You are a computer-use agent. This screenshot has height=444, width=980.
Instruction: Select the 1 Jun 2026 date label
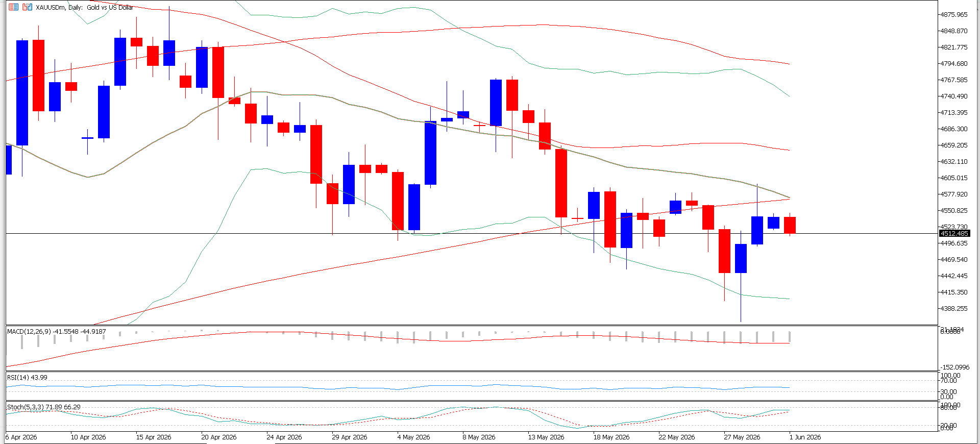805,437
